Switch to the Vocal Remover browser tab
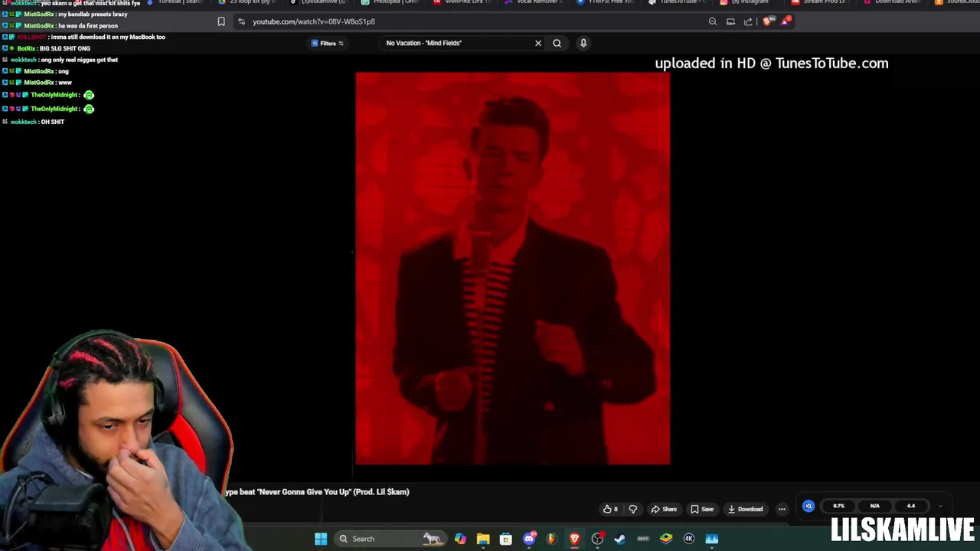 (x=536, y=2)
